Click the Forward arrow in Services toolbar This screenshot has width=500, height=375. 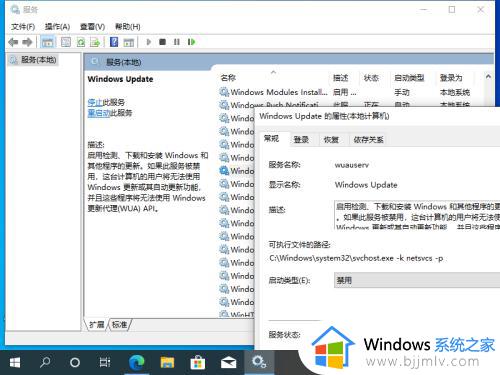(27, 42)
